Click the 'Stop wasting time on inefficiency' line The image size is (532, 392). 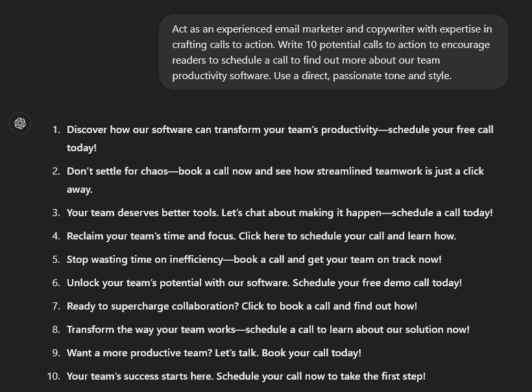pos(254,260)
